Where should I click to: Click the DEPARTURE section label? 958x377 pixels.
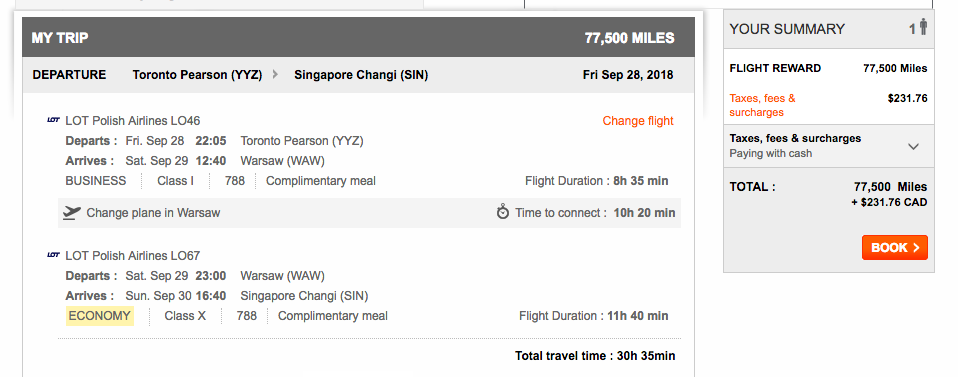[x=69, y=75]
